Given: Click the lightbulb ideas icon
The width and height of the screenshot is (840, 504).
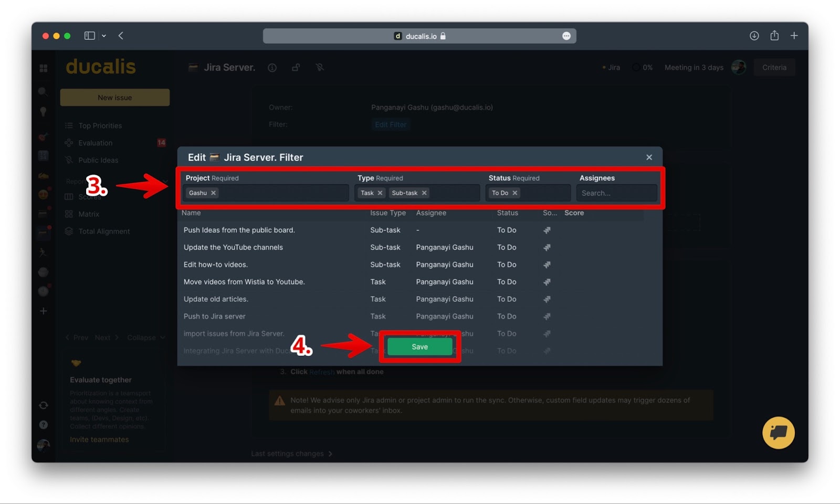Looking at the screenshot, I should (43, 111).
